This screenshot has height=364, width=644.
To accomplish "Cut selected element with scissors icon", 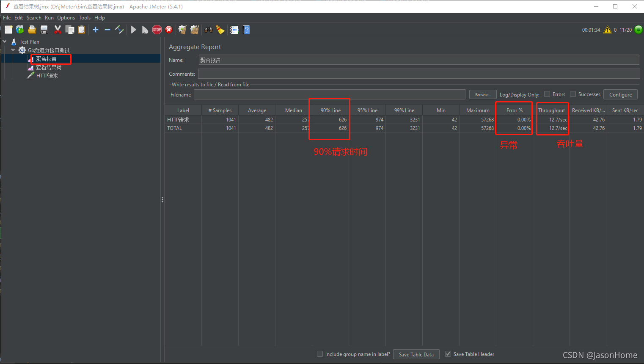I will (58, 30).
